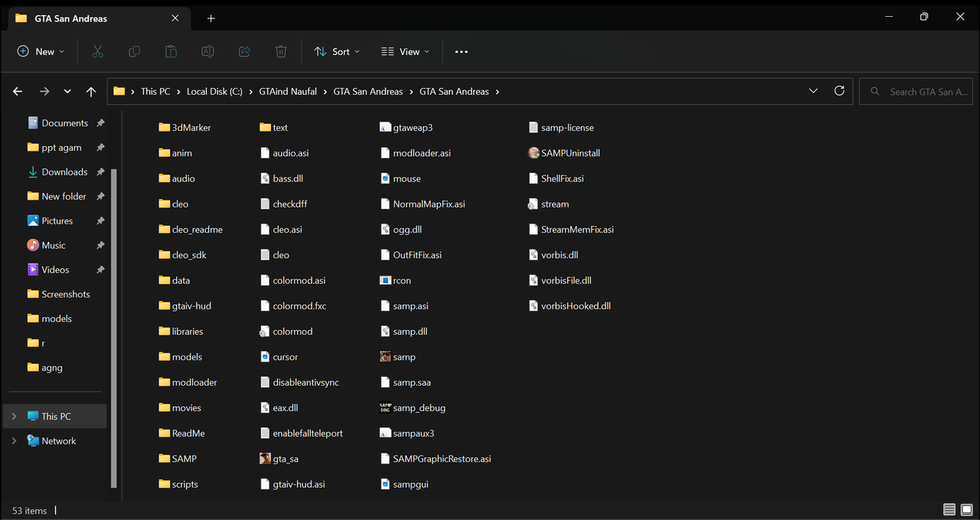Image resolution: width=980 pixels, height=520 pixels.
Task: Select the samp_debug file icon
Action: pos(386,407)
